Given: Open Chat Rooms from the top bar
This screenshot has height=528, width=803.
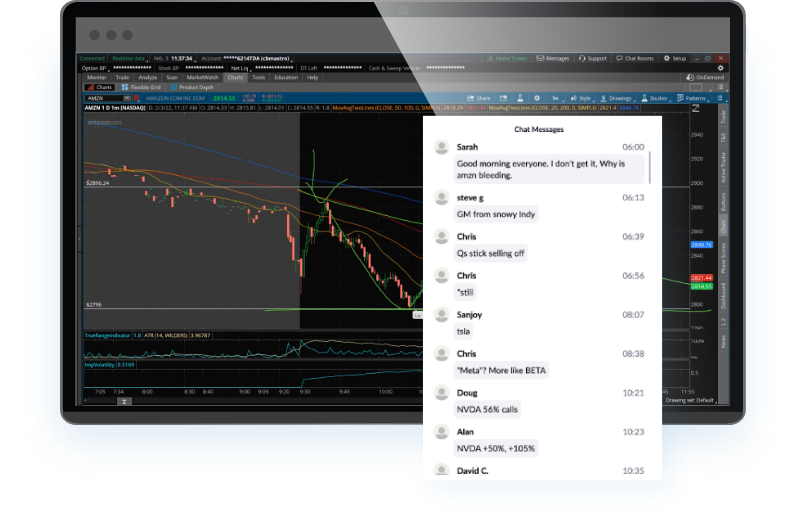Looking at the screenshot, I should tap(635, 58).
